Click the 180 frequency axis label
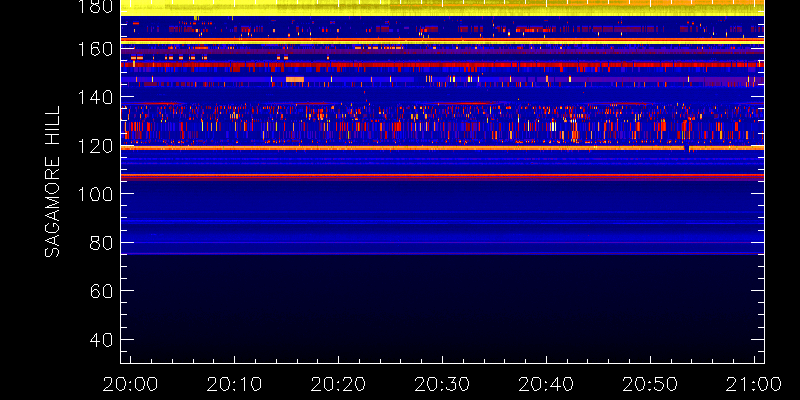800x400 pixels. point(95,7)
